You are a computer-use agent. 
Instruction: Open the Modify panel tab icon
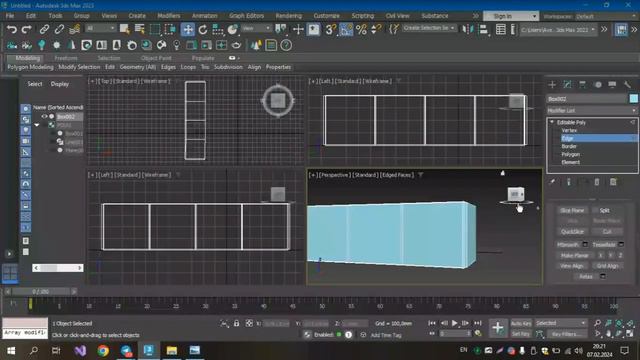point(567,84)
